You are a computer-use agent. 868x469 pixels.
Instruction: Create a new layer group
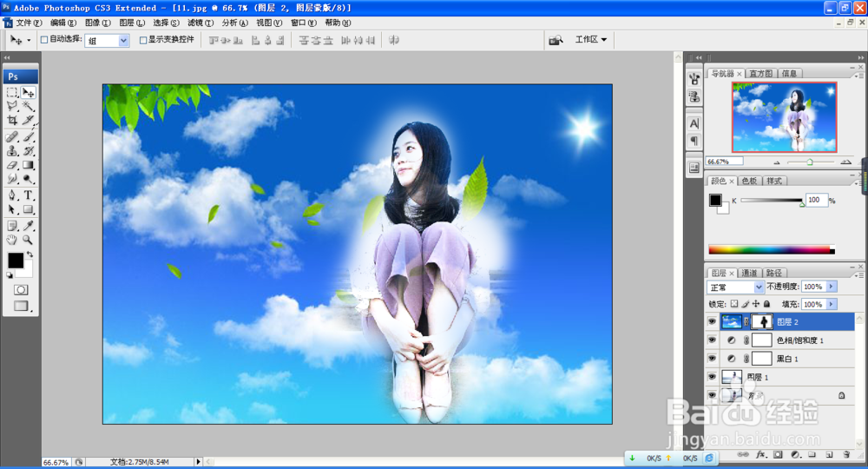812,454
